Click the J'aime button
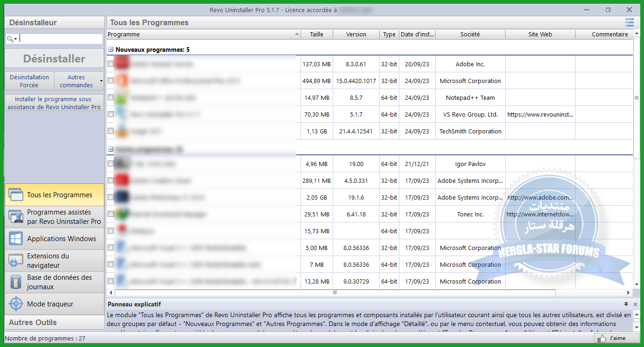This screenshot has width=644, height=347. (617, 338)
